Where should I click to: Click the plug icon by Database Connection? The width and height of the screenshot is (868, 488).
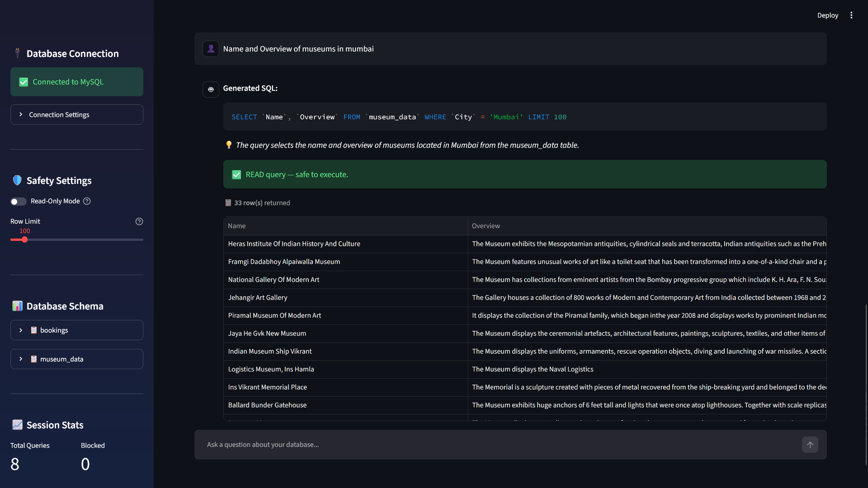(x=17, y=53)
